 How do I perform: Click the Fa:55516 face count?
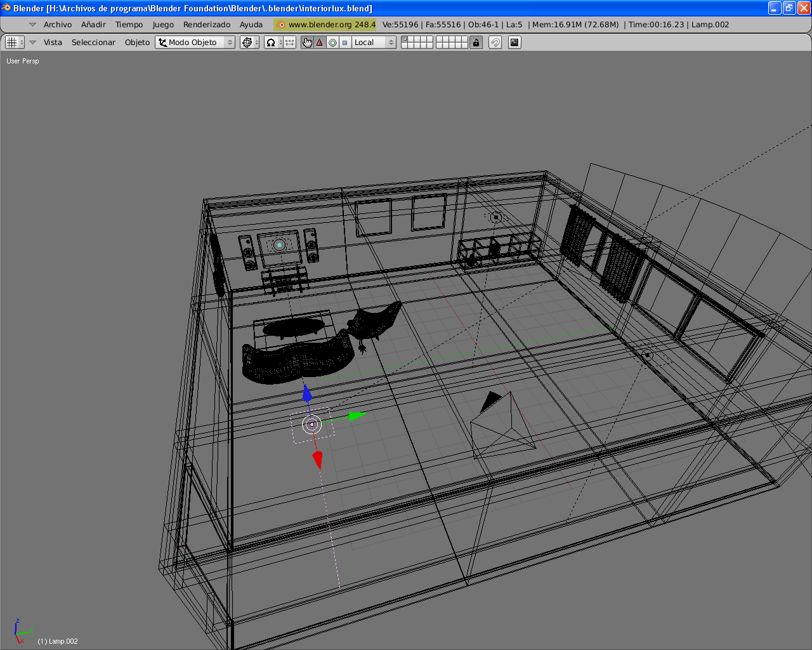pyautogui.click(x=443, y=25)
